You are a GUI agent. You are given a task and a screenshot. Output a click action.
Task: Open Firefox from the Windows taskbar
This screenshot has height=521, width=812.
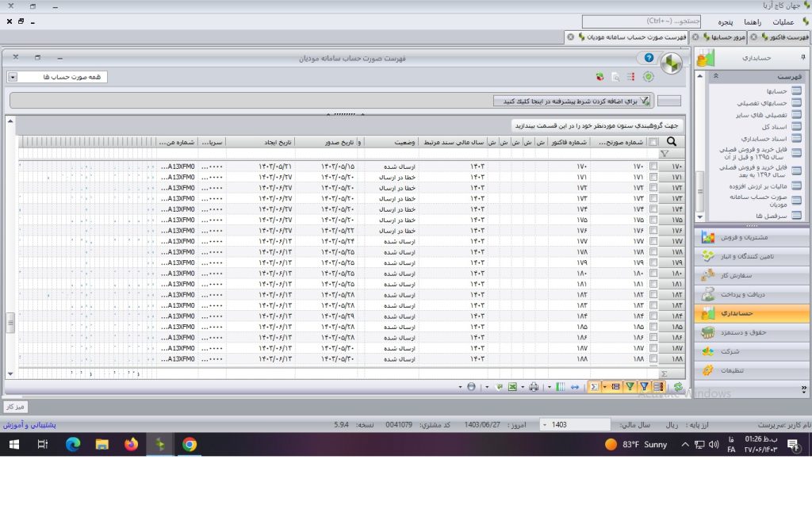(131, 445)
